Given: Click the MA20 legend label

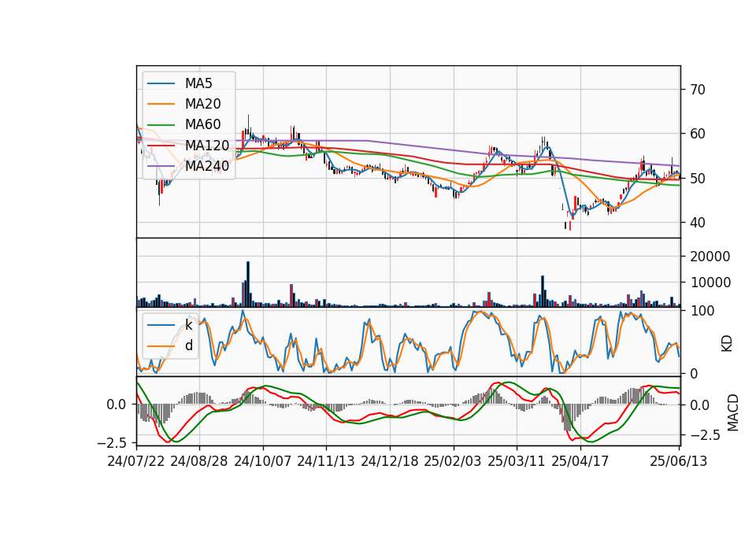Looking at the screenshot, I should tap(202, 104).
